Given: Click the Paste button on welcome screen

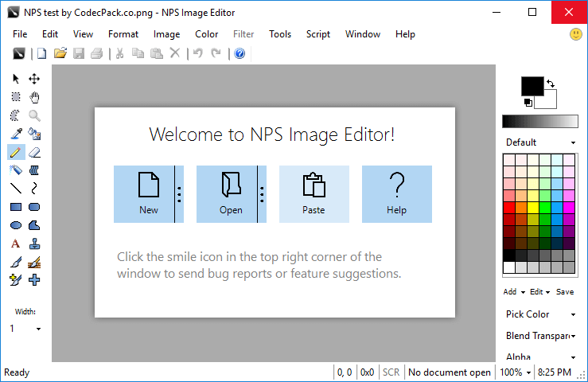Looking at the screenshot, I should tap(313, 194).
